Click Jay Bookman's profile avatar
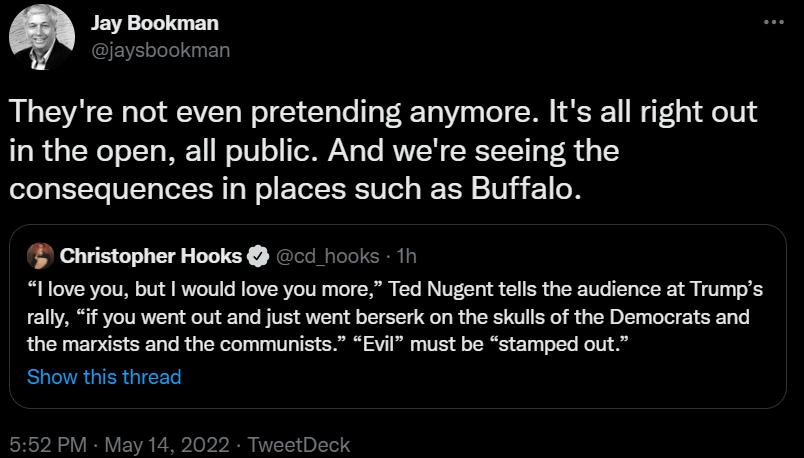Image resolution: width=804 pixels, height=458 pixels. pyautogui.click(x=42, y=37)
